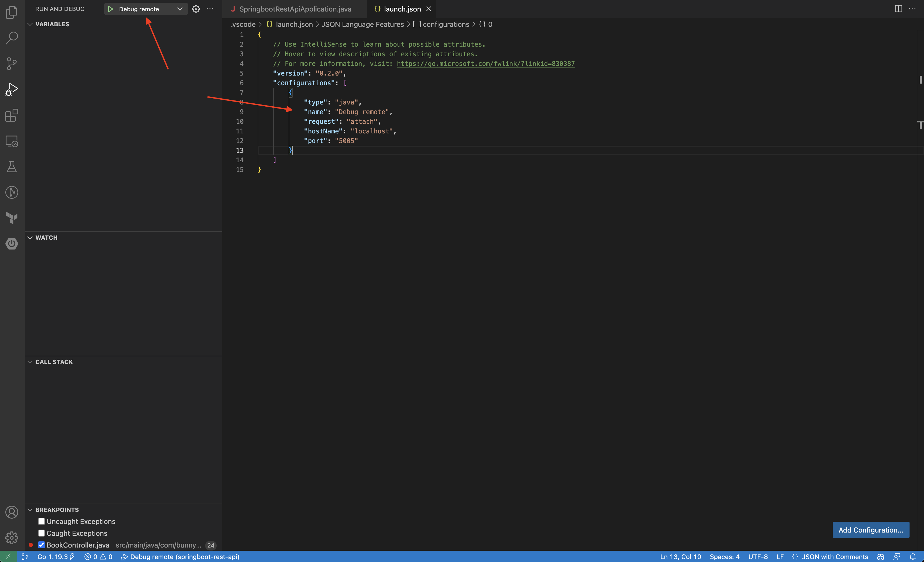This screenshot has height=562, width=924.
Task: Start debugging with green play icon
Action: click(x=110, y=9)
